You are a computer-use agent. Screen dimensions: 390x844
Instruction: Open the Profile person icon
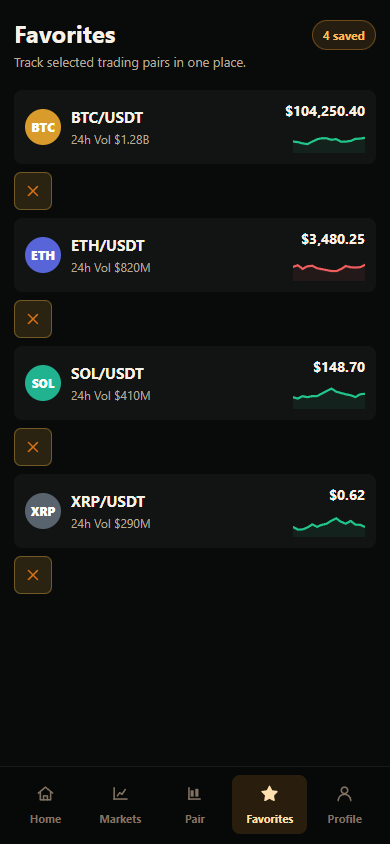coord(344,793)
